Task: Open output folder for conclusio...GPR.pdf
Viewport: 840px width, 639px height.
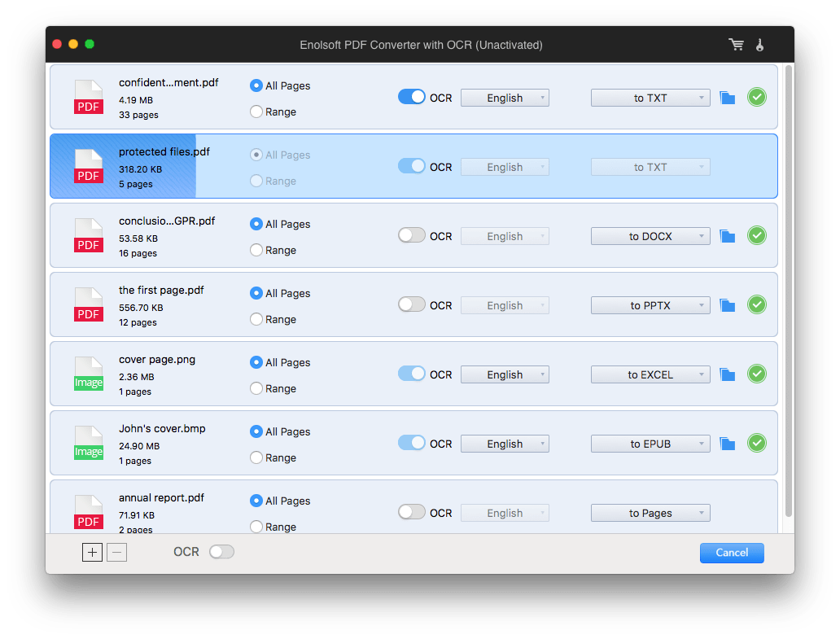Action: pyautogui.click(x=727, y=236)
